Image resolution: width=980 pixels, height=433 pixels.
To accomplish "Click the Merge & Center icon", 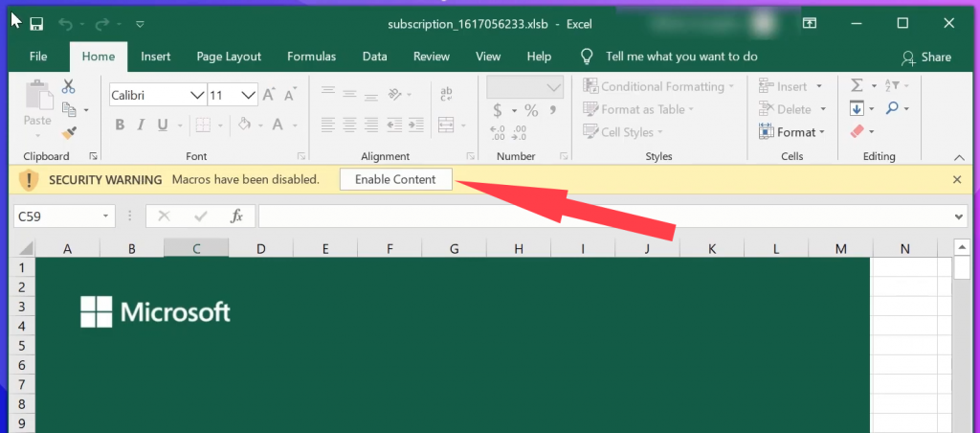I will pyautogui.click(x=446, y=125).
